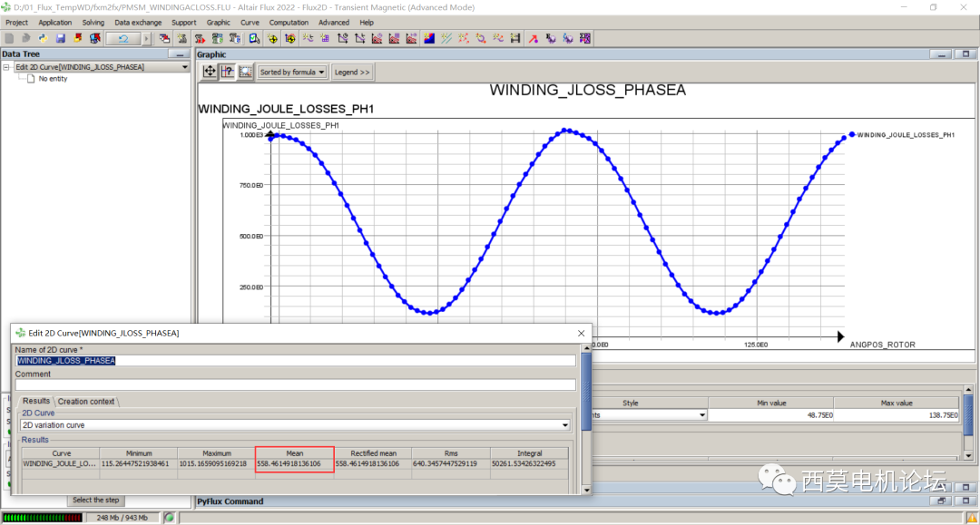Viewport: 980px width, 525px height.
Task: Select the pan/move tool in Graphic toolbar
Action: point(210,72)
